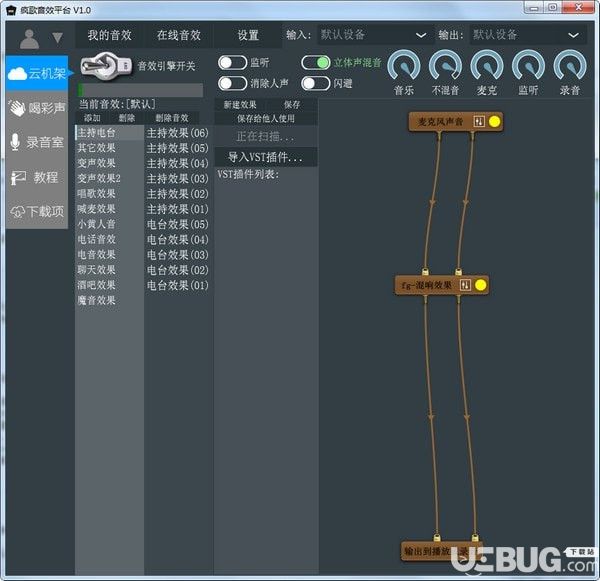
Task: Select the 魔音效果 category
Action: pos(109,300)
